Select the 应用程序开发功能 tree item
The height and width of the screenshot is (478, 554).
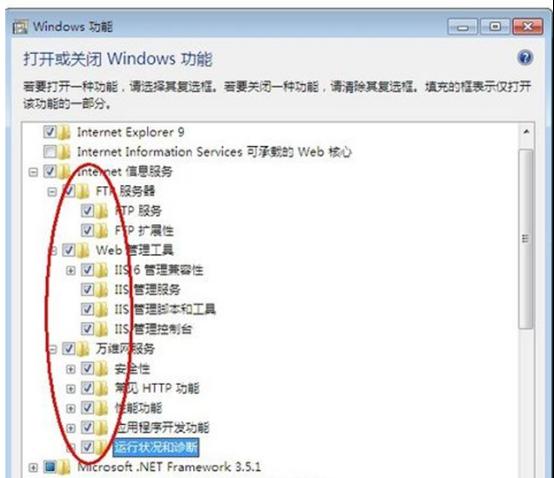coord(162,428)
